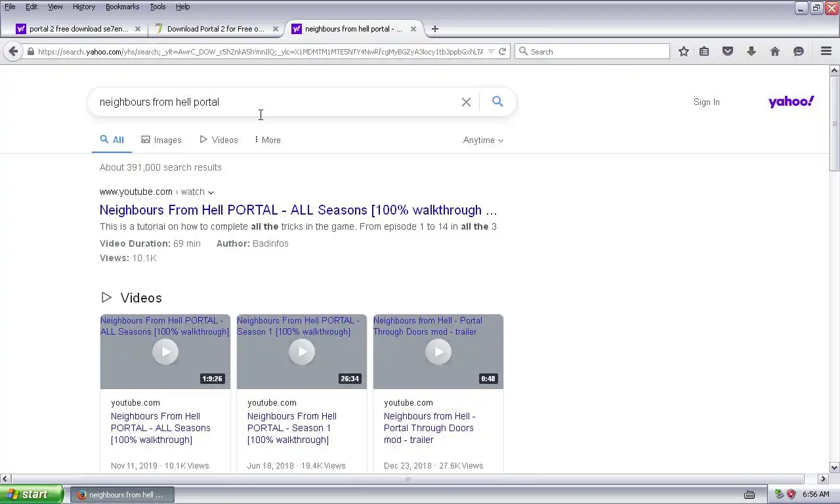The image size is (840, 504).
Task: Play the 26:34 Season 1 video thumbnail
Action: tap(302, 352)
